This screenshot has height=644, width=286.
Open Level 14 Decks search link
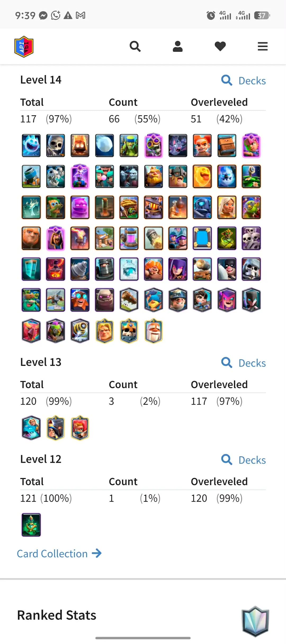coord(243,81)
